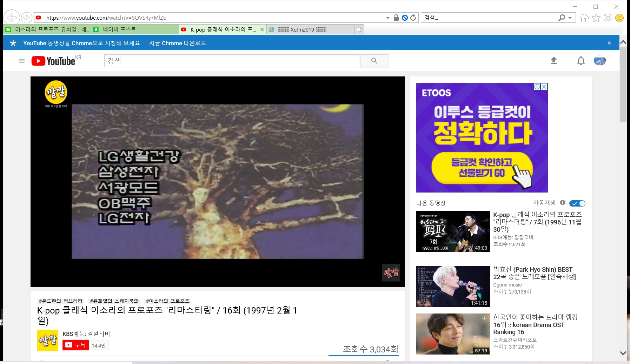
Task: Subscribe with the red 구독 button
Action: point(75,345)
